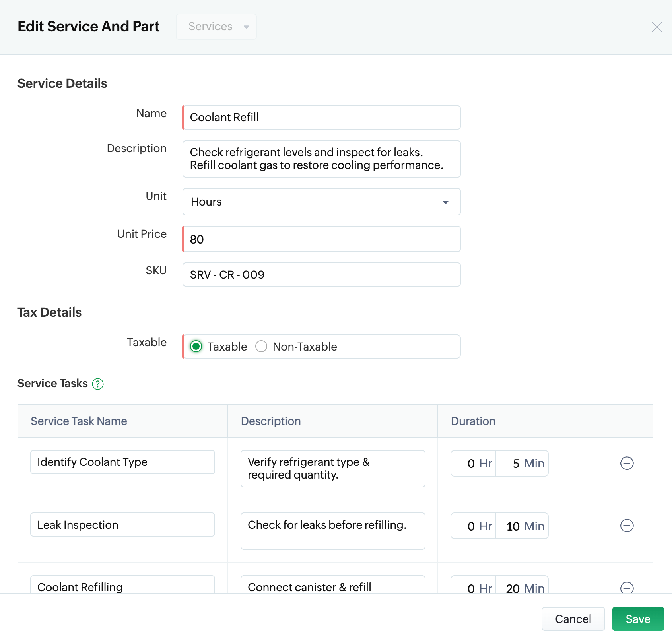Close the Edit Service And Part dialog
The height and width of the screenshot is (640, 672).
656,27
